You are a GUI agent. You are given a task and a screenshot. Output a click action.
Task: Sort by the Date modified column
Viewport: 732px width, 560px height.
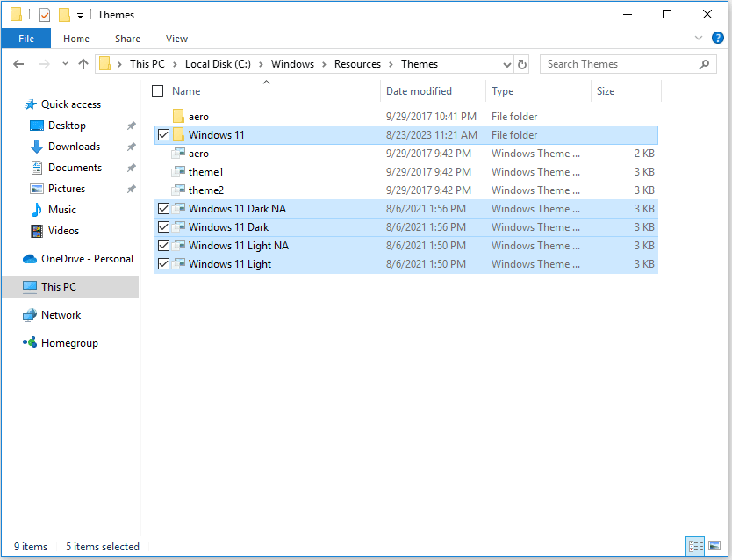[419, 91]
